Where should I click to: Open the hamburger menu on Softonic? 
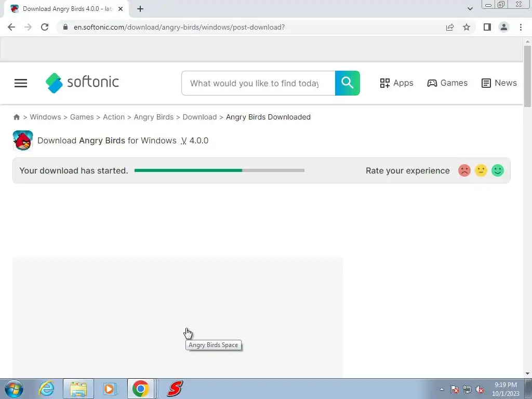click(x=21, y=83)
